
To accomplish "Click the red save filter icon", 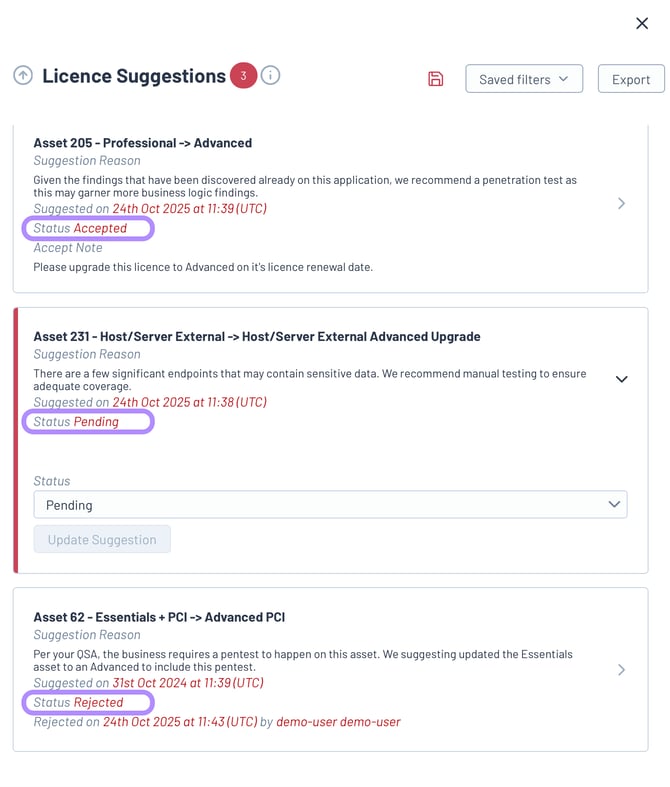I will pyautogui.click(x=435, y=79).
